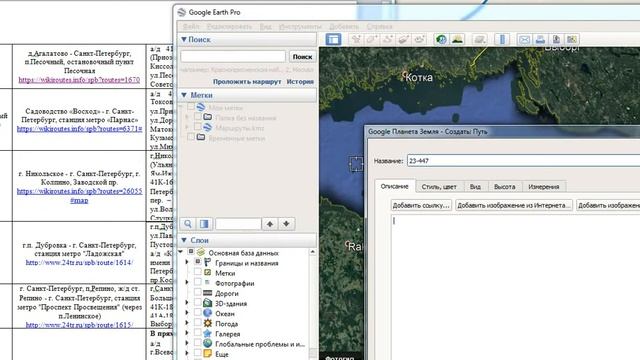Toggle the sidebar panel toolbar button
Viewport: 640px width, 360px height.
[x=333, y=39]
